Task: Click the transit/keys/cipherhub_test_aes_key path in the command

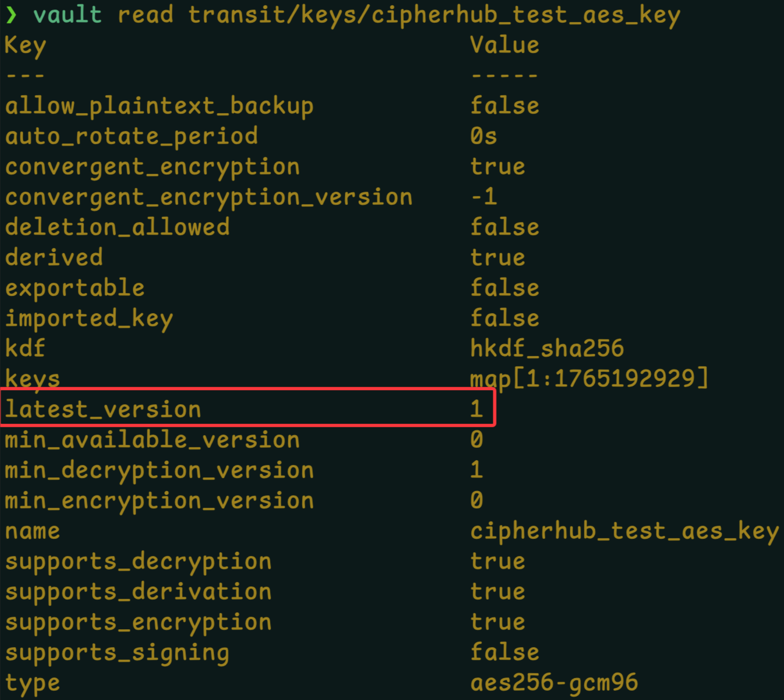Action: pyautogui.click(x=434, y=16)
